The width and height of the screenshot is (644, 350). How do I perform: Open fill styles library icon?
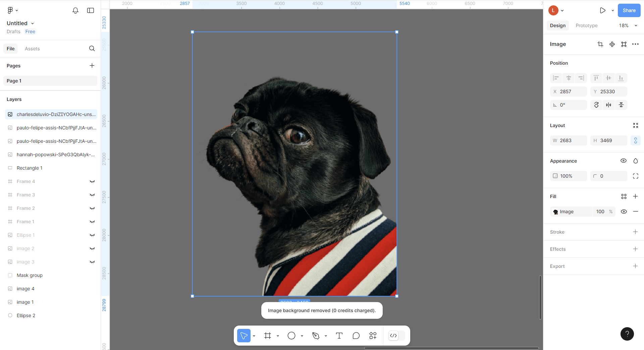tap(624, 196)
